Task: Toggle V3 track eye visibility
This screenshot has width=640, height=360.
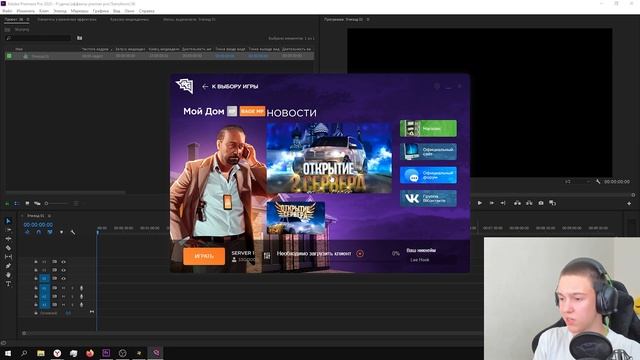Action: click(x=64, y=262)
